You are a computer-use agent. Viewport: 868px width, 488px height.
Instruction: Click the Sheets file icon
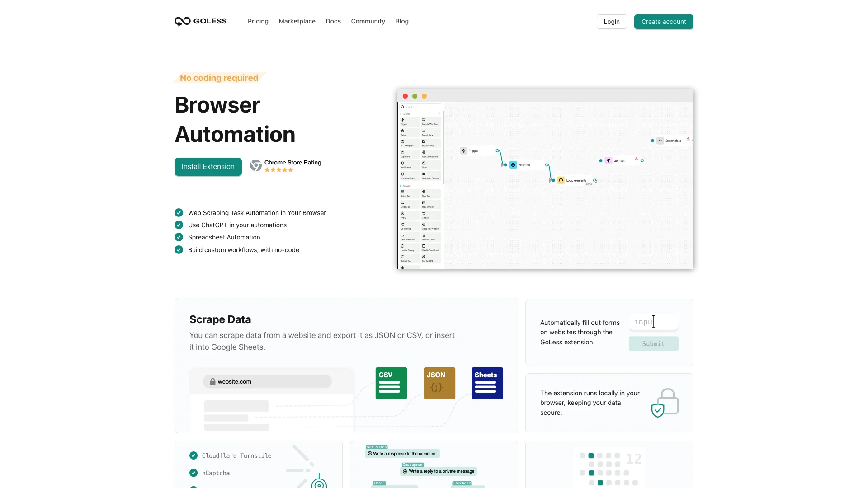tap(487, 383)
